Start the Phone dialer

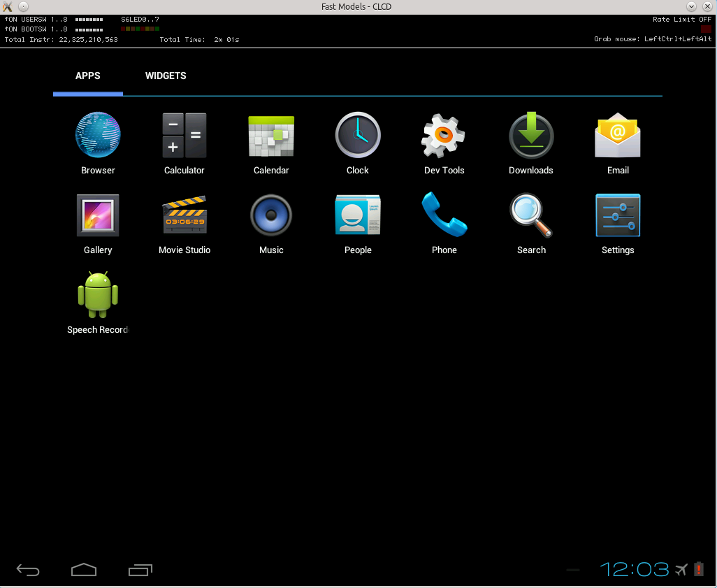[x=444, y=215]
